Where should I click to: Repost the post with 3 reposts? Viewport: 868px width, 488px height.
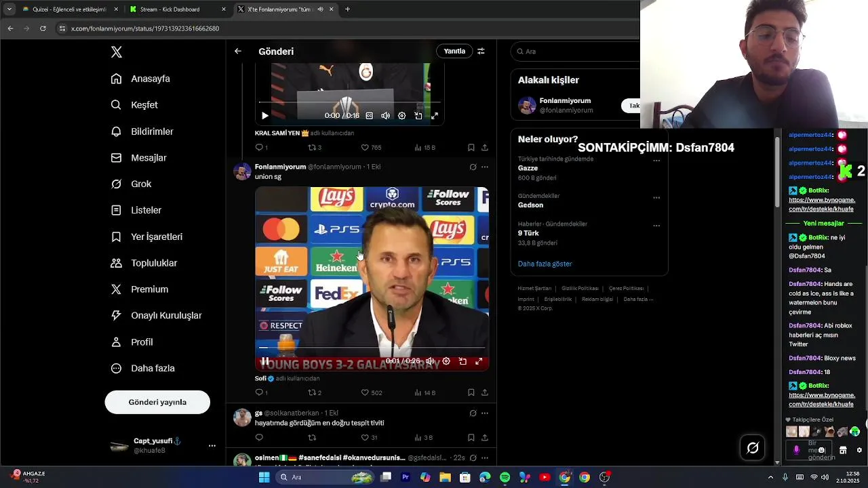pos(315,148)
